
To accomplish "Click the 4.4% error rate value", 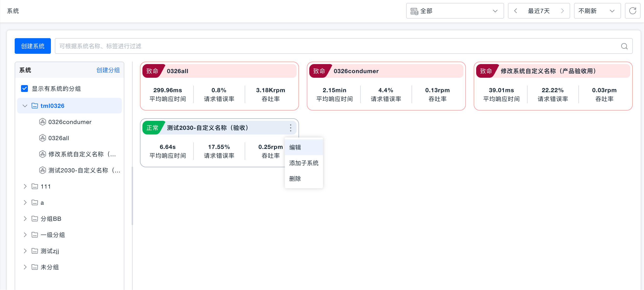I will 386,90.
